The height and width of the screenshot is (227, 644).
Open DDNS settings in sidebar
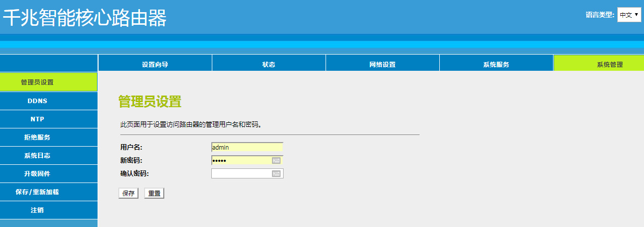(37, 101)
